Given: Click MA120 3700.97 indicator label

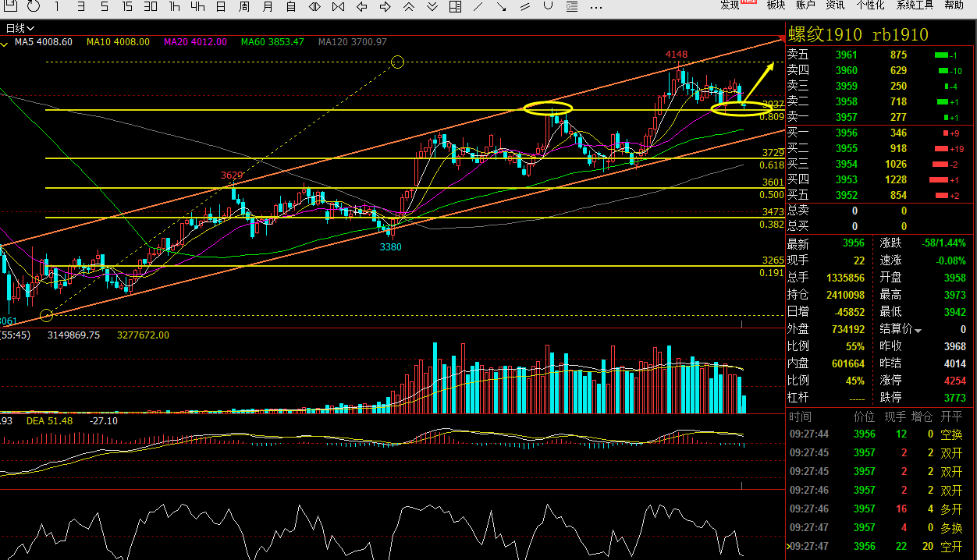Looking at the screenshot, I should [352, 42].
